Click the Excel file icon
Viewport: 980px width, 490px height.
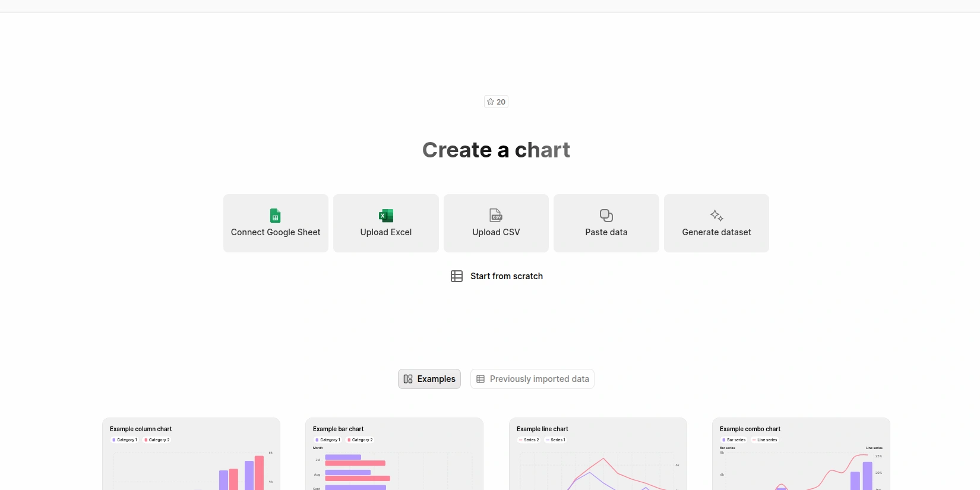pyautogui.click(x=386, y=216)
